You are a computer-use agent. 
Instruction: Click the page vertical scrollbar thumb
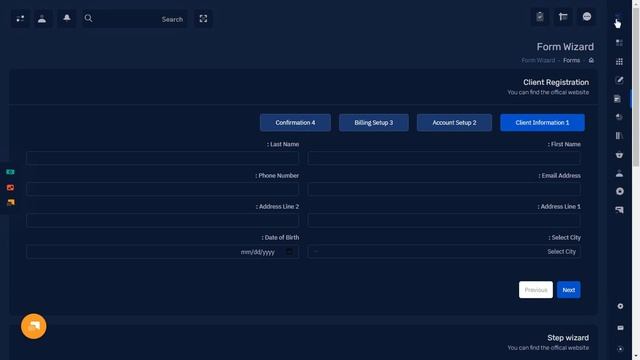coord(636,86)
